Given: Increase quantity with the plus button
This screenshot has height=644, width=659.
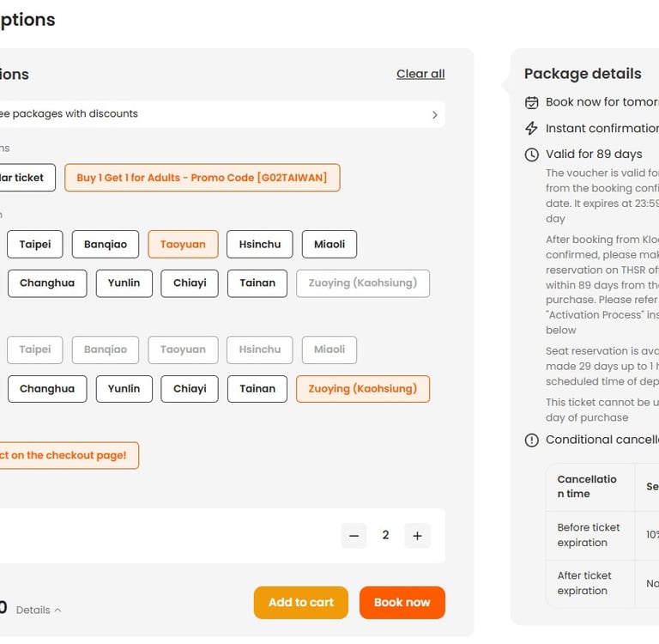Looking at the screenshot, I should [x=417, y=536].
